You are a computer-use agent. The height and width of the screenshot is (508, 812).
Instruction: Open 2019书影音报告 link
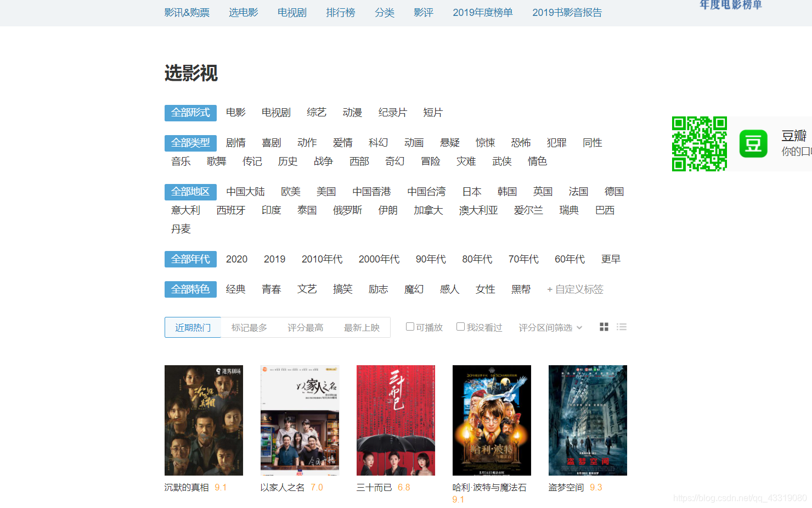tap(567, 13)
